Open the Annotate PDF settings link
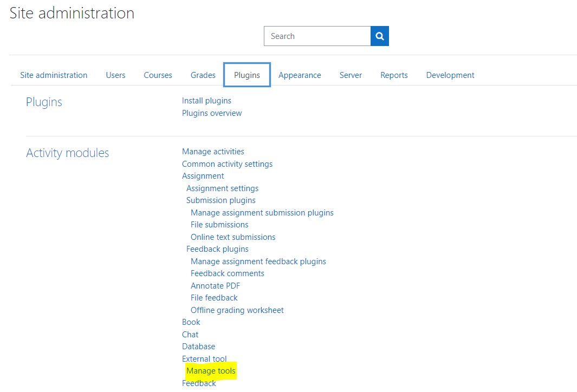The height and width of the screenshot is (392, 577). pyautogui.click(x=215, y=285)
